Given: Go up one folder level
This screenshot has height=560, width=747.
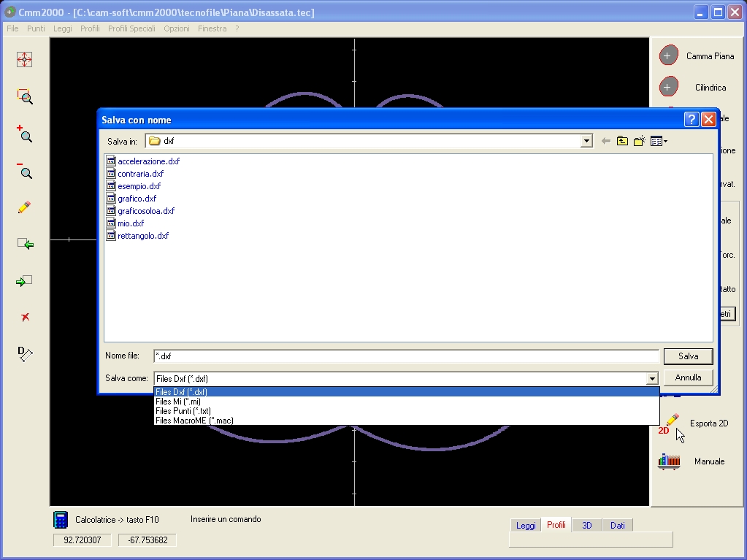Looking at the screenshot, I should click(x=622, y=141).
